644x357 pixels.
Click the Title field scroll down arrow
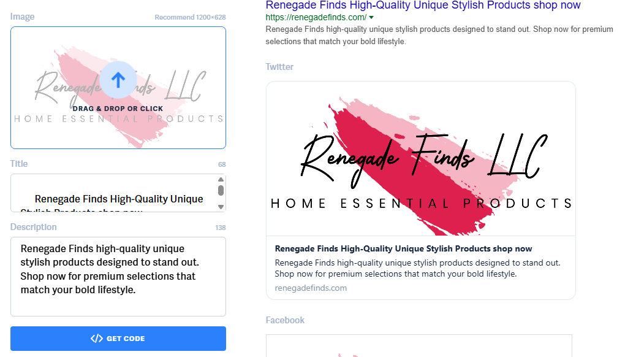coord(221,207)
